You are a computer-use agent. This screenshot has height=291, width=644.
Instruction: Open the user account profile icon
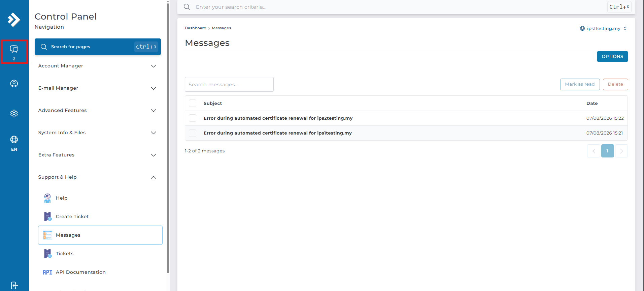pyautogui.click(x=14, y=83)
